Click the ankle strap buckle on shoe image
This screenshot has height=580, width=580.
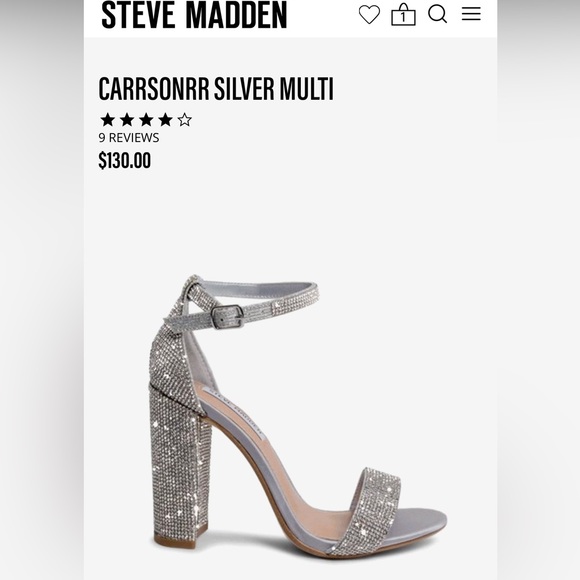point(227,317)
